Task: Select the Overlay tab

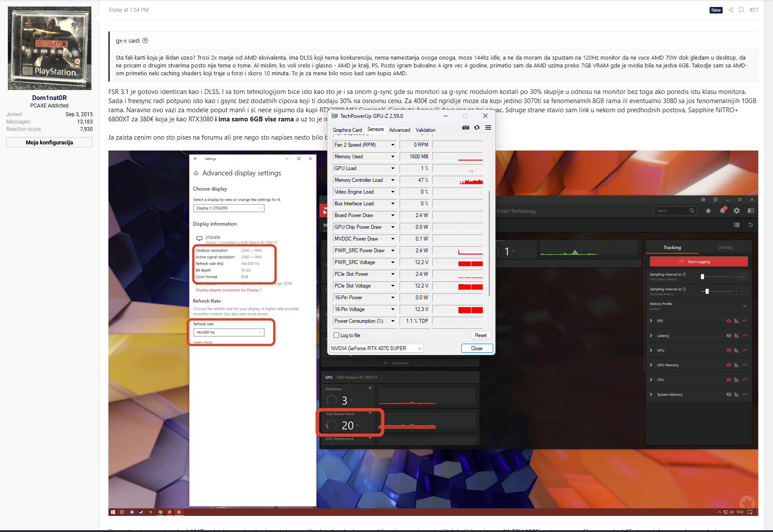Action: click(725, 248)
